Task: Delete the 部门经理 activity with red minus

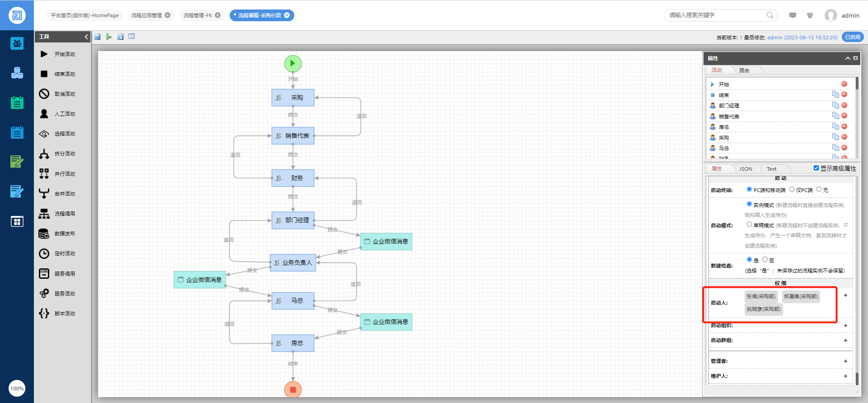Action: pyautogui.click(x=844, y=105)
